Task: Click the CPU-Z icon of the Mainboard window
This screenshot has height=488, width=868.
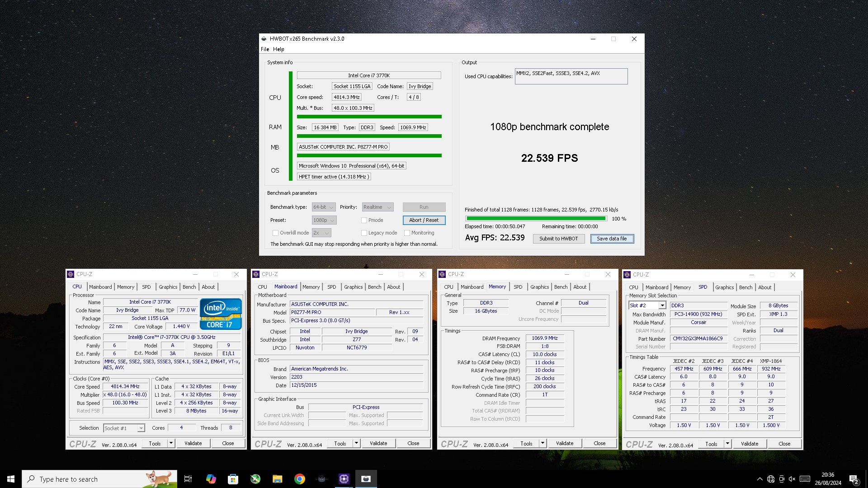Action: (256, 274)
